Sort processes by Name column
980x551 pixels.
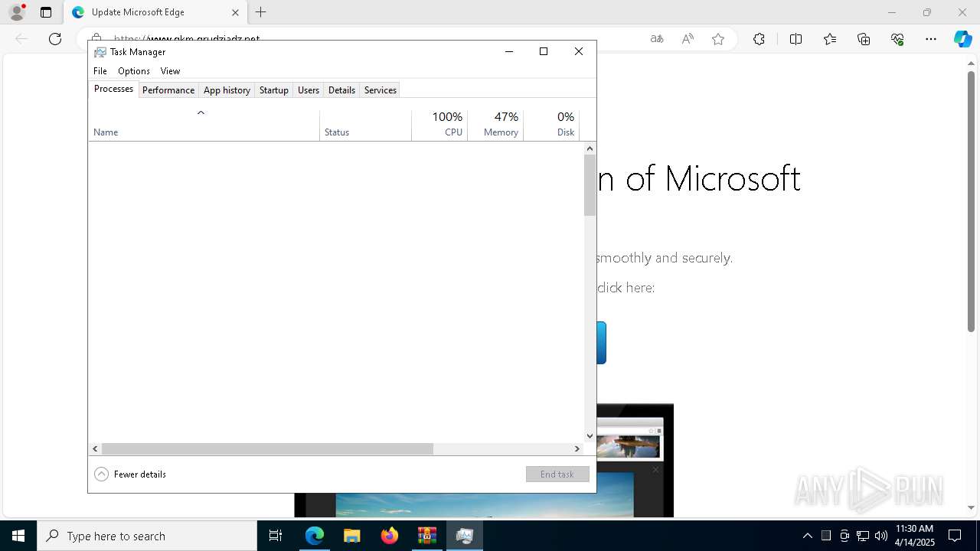(204, 125)
